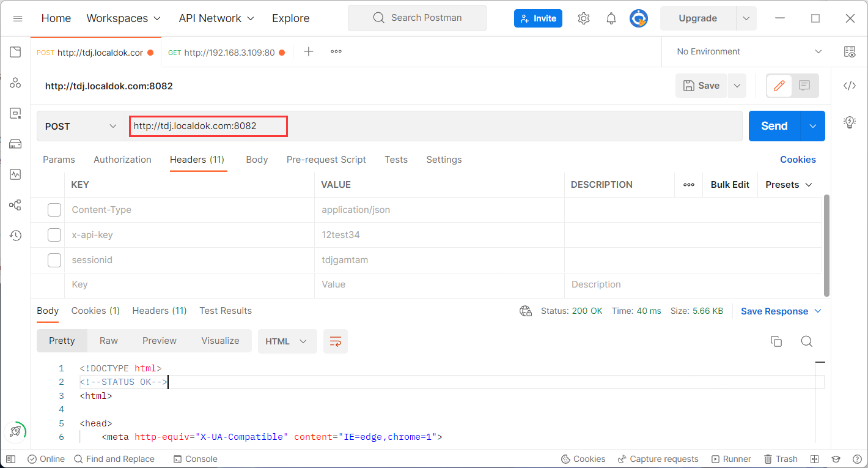The width and height of the screenshot is (868, 468).
Task: Open the No Environment selector
Action: point(749,52)
